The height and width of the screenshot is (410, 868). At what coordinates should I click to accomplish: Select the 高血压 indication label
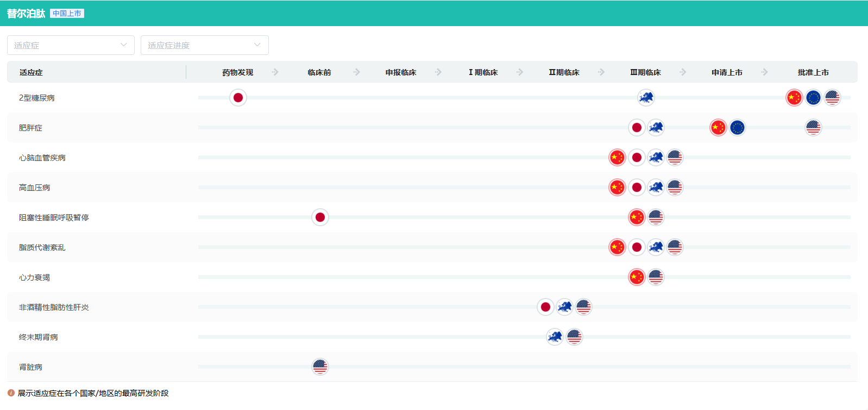pyautogui.click(x=34, y=188)
